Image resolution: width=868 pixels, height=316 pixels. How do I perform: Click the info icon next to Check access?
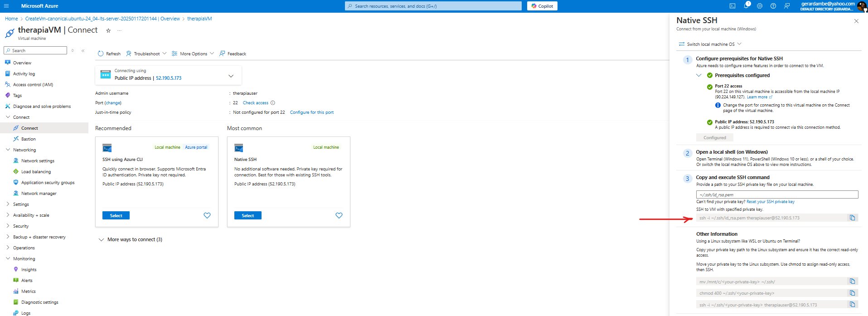click(x=273, y=103)
